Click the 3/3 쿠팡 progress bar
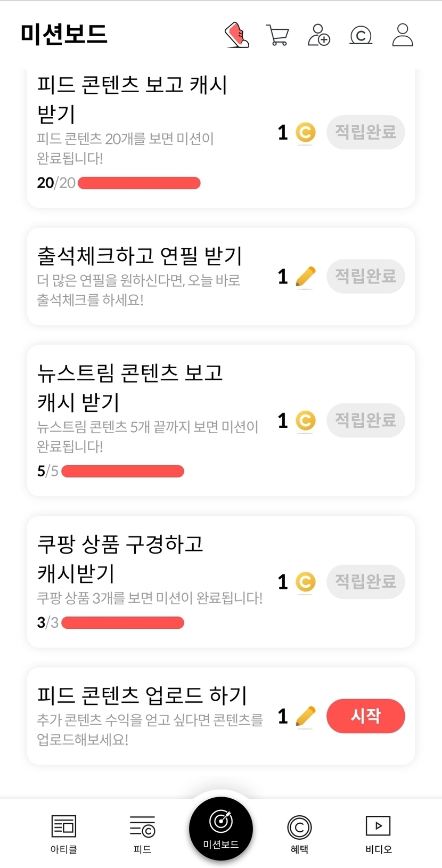 pyautogui.click(x=122, y=623)
